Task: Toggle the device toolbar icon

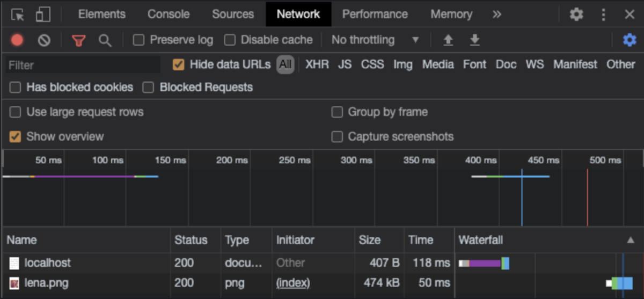Action: pyautogui.click(x=43, y=14)
